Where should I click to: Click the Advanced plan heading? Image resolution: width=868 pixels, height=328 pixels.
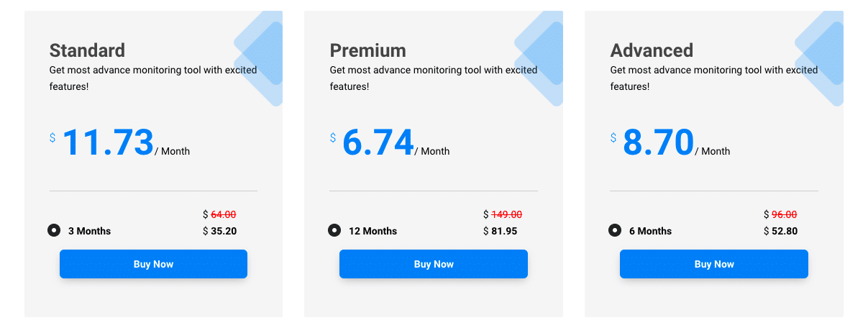[x=652, y=50]
